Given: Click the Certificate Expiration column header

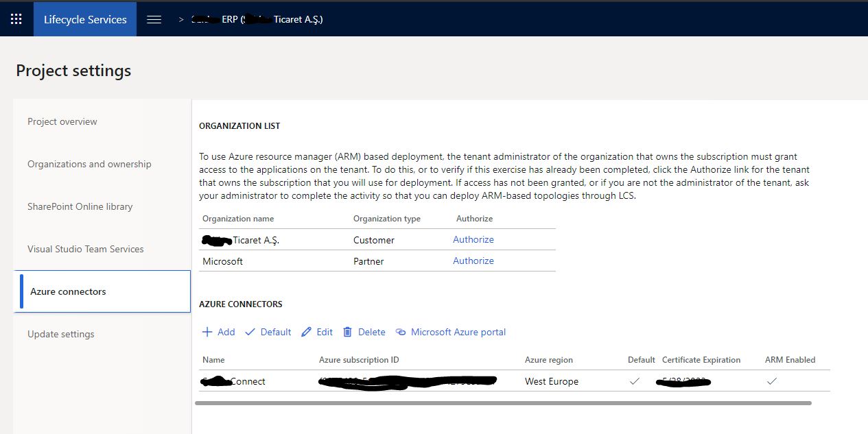Looking at the screenshot, I should click(x=701, y=360).
